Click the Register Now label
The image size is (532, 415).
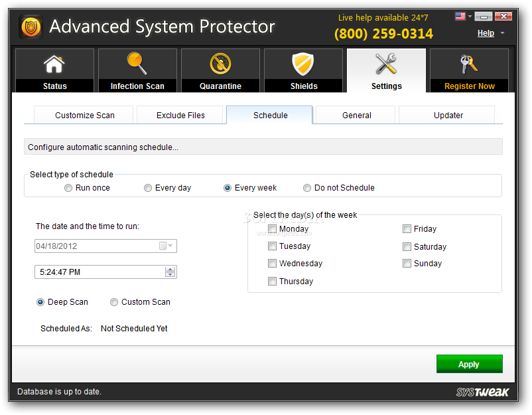tap(470, 86)
